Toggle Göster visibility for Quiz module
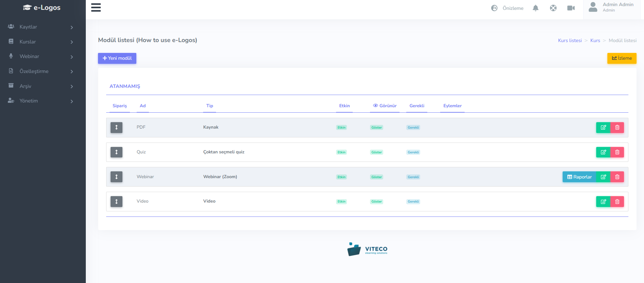 (x=376, y=152)
